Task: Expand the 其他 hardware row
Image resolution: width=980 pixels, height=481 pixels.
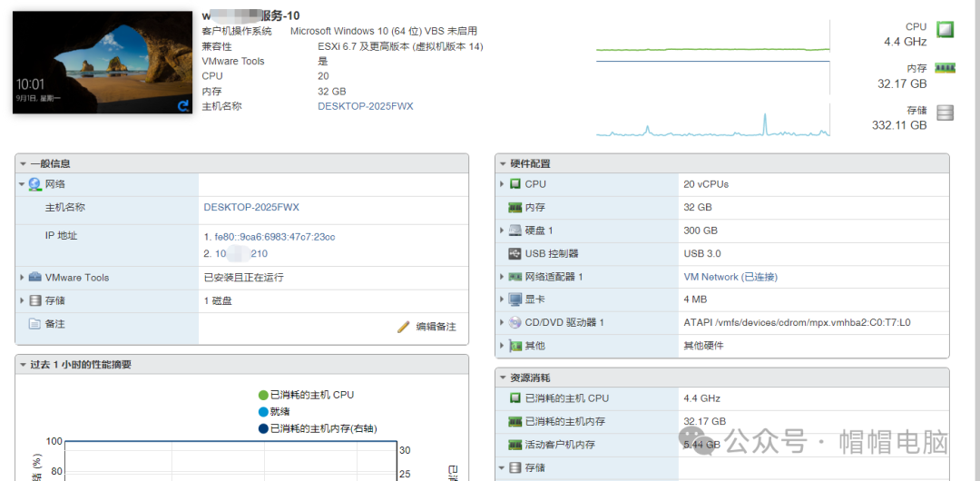Action: click(502, 345)
